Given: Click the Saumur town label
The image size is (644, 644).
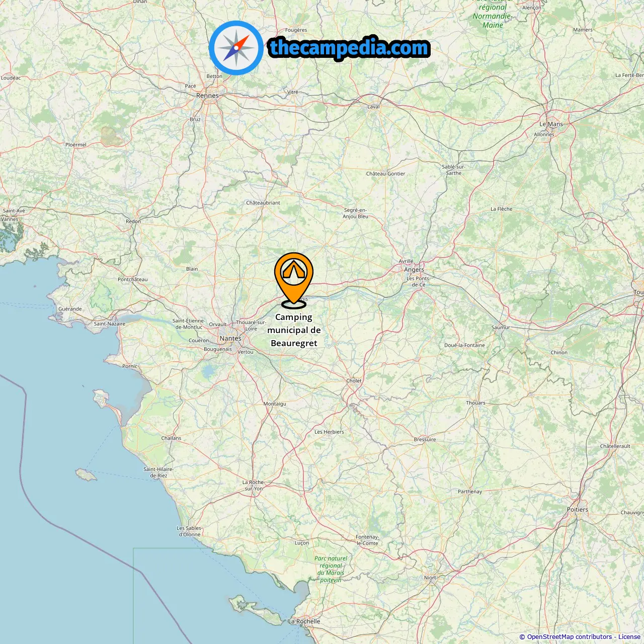Looking at the screenshot, I should [x=501, y=327].
